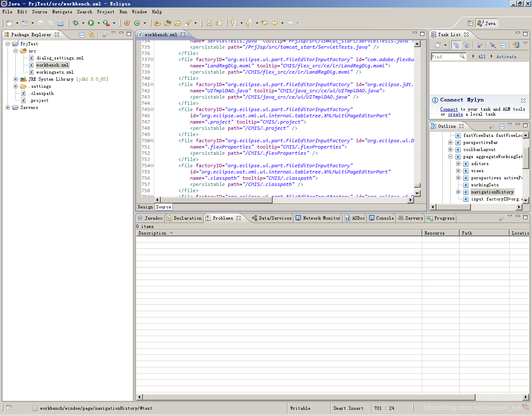Dismiss Connect Mylyn via the create link

[x=455, y=114]
